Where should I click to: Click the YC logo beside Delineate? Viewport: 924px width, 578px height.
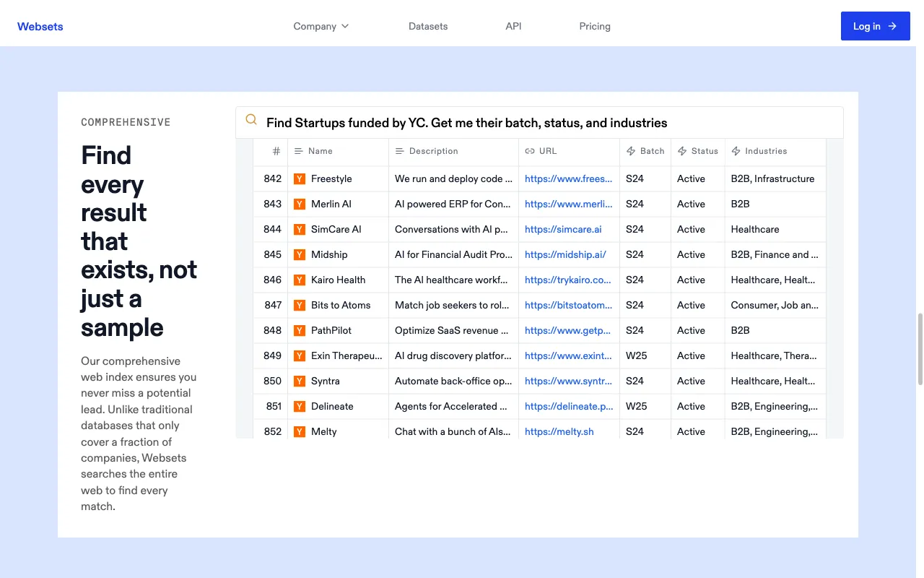coord(300,406)
